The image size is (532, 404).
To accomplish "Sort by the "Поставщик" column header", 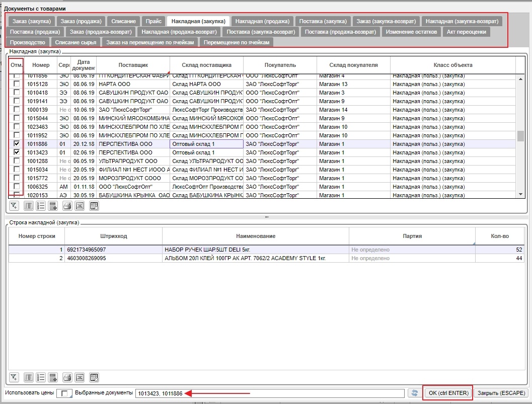I will (x=133, y=65).
